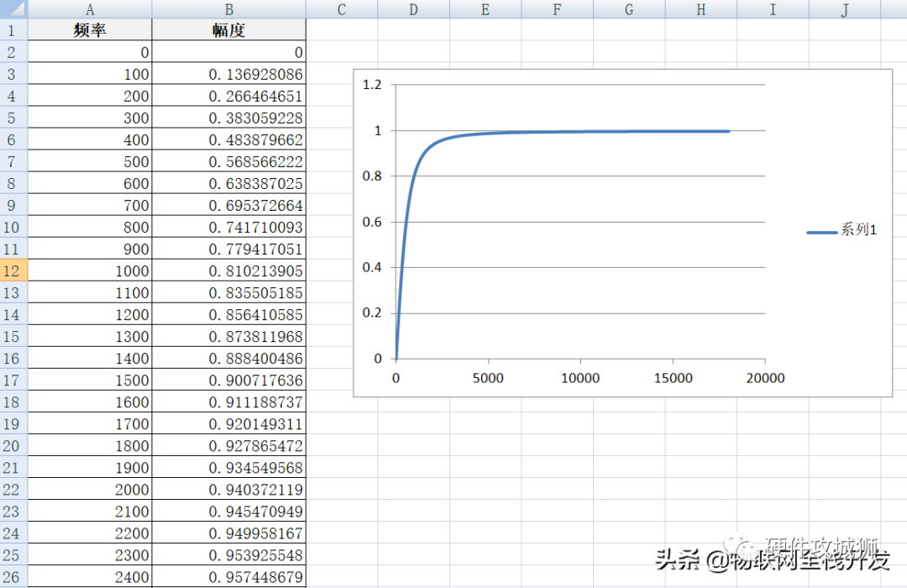Select cell A2 containing 0
This screenshot has width=907, height=588.
click(x=90, y=52)
